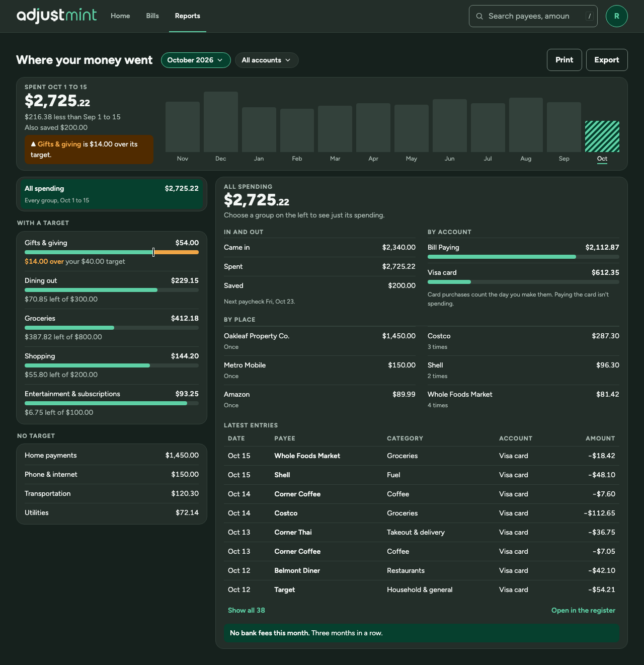Open the All accounts dropdown
This screenshot has width=644, height=665.
[267, 60]
